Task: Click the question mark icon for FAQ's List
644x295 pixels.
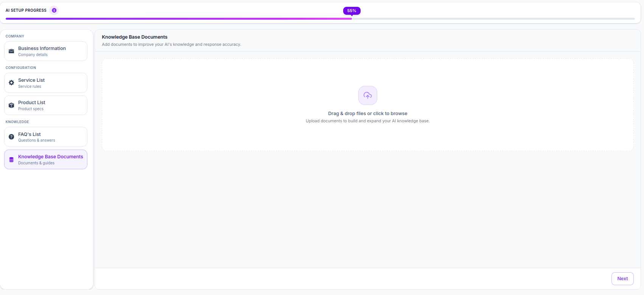Action: pos(11,137)
